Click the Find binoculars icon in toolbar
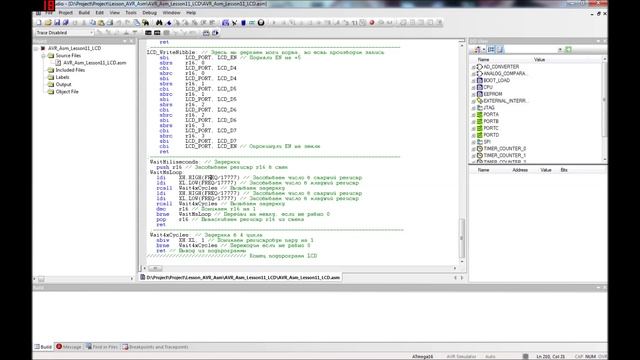Image resolution: width=640 pixels, height=360 pixels. pos(159,23)
